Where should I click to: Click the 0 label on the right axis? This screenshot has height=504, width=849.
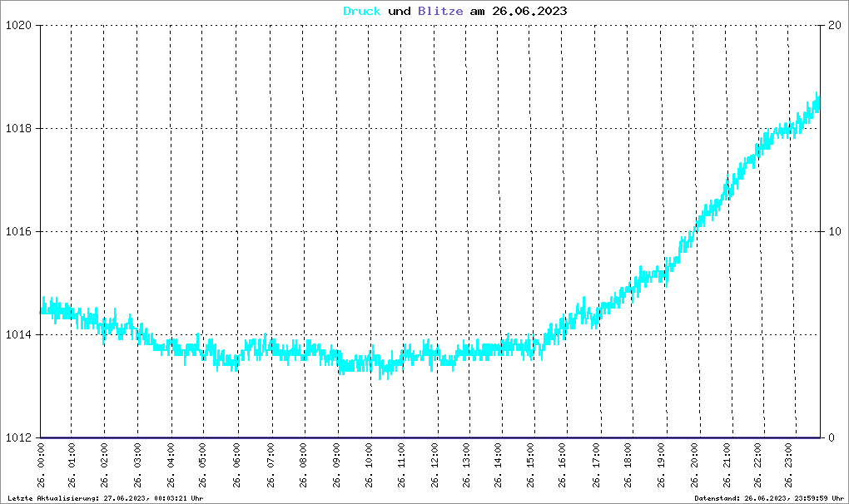tap(829, 437)
